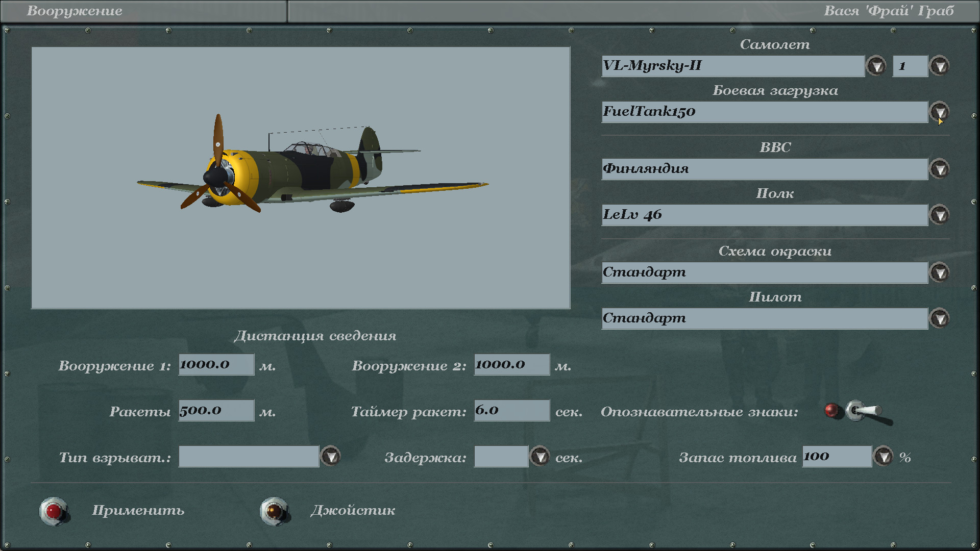Click arrow beside Задержка field

[x=540, y=456]
